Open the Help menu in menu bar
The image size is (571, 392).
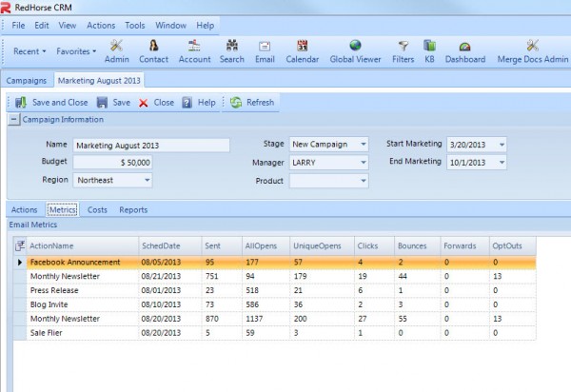pos(205,26)
